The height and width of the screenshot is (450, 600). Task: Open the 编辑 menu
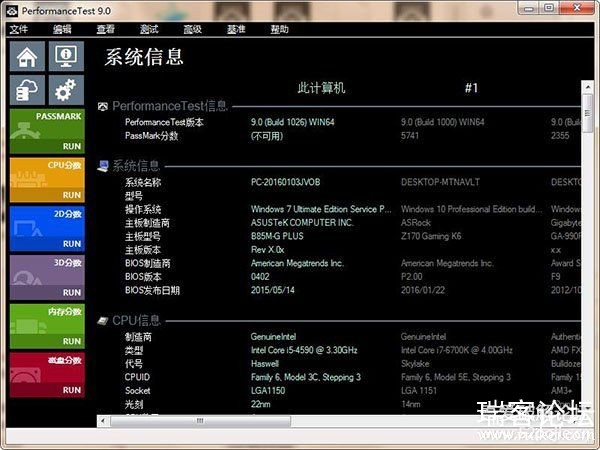[x=62, y=29]
